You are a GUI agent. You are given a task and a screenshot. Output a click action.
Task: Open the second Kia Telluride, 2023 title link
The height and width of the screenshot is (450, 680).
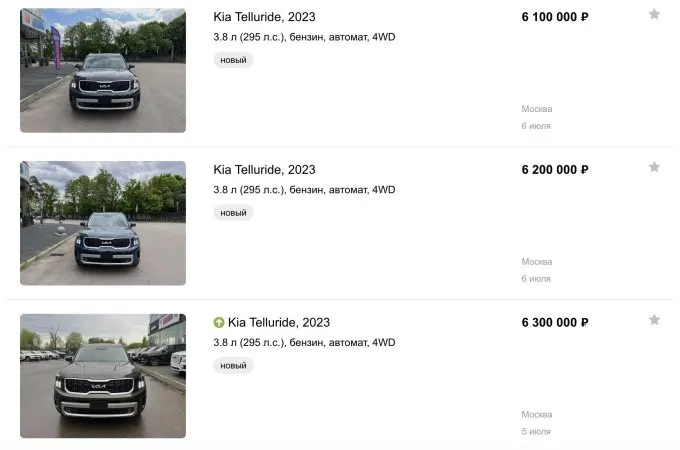coord(264,170)
